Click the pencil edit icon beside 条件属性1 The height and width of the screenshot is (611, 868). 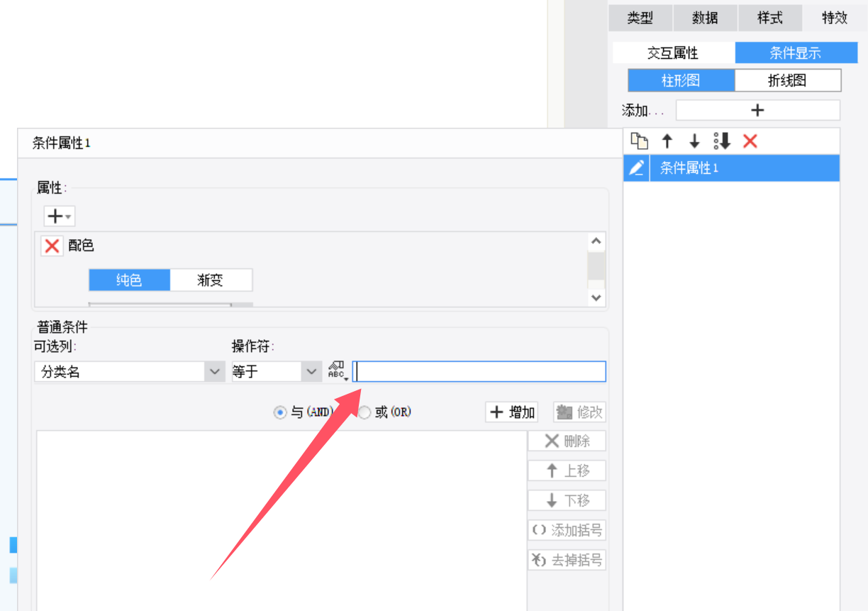[x=637, y=168]
